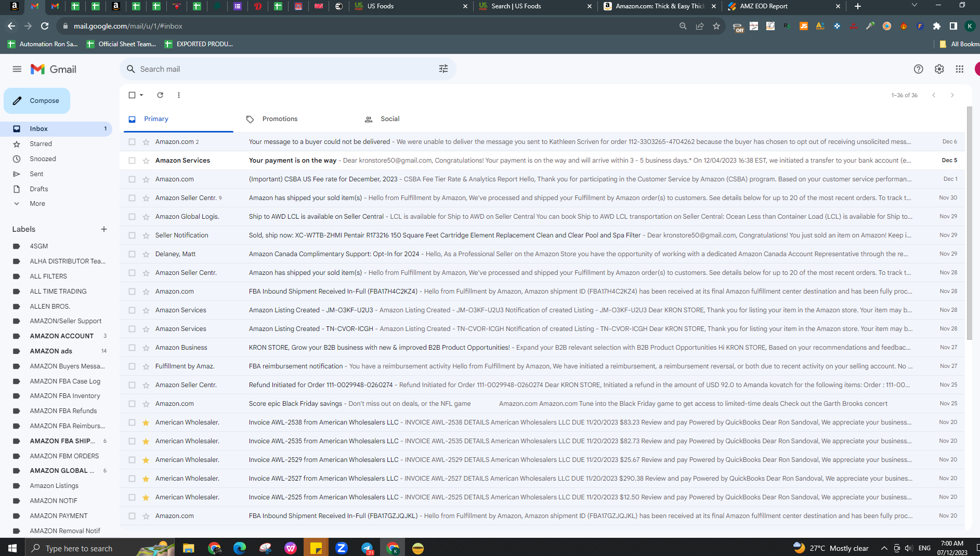Switch to the Primary inbox tab
This screenshot has width=980, height=556.
point(178,119)
